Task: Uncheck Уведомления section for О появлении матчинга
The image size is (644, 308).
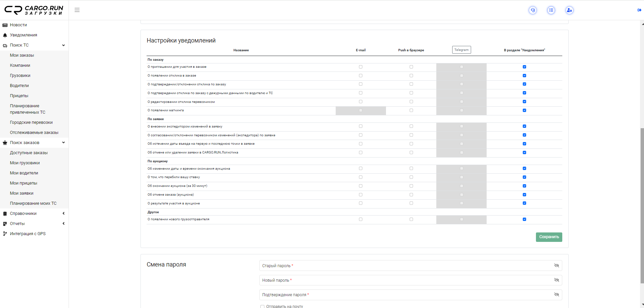Action: coord(524,110)
